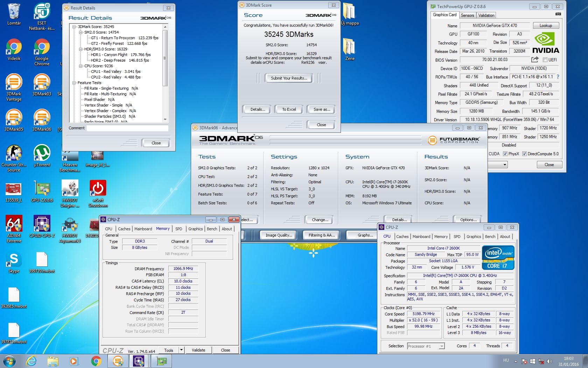Open the Processor #1 selection combo box
Screen dimensions: 588x368
click(426, 346)
